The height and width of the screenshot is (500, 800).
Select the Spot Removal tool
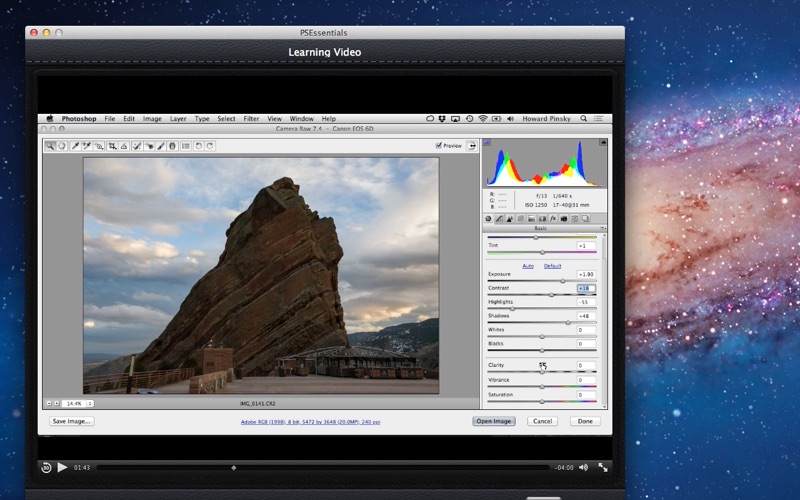137,146
